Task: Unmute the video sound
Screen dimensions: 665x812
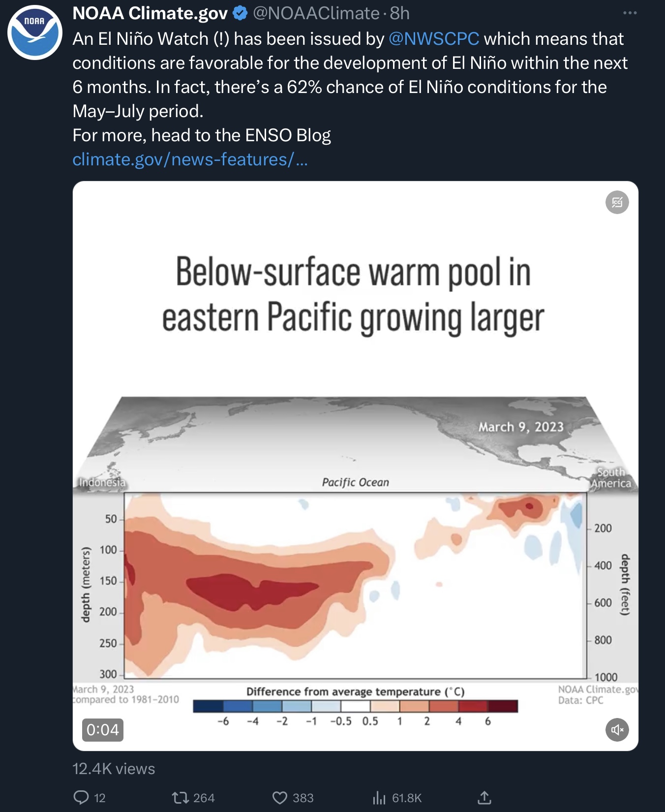Action: [x=617, y=729]
